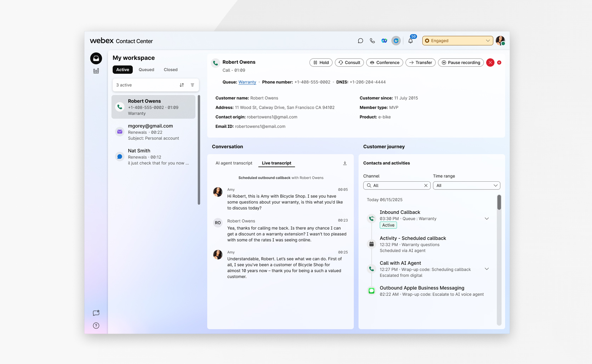Screen dimensions: 592x364
Task: Pause recording of the call
Action: pos(461,63)
